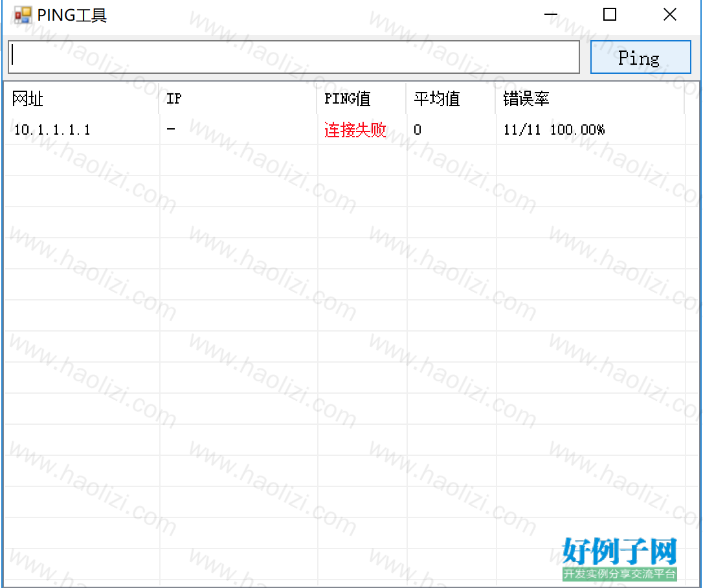Click the IP cell showing a dash
The width and height of the screenshot is (703, 588).
pos(171,129)
